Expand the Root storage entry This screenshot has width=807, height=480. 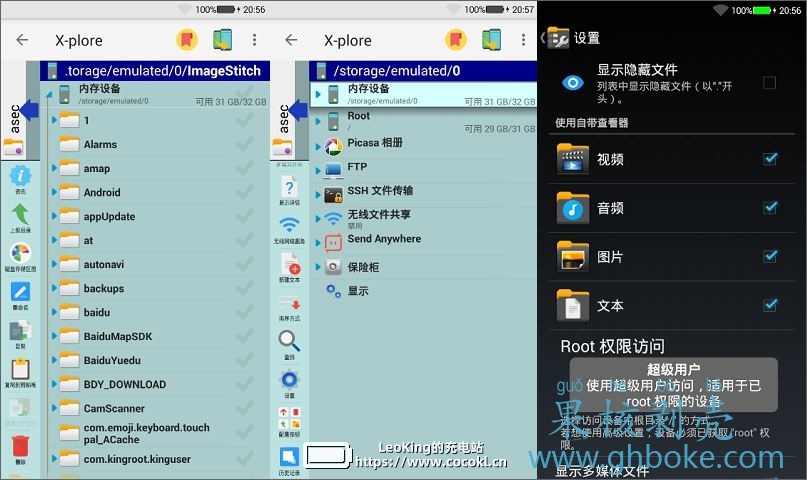pyautogui.click(x=317, y=122)
